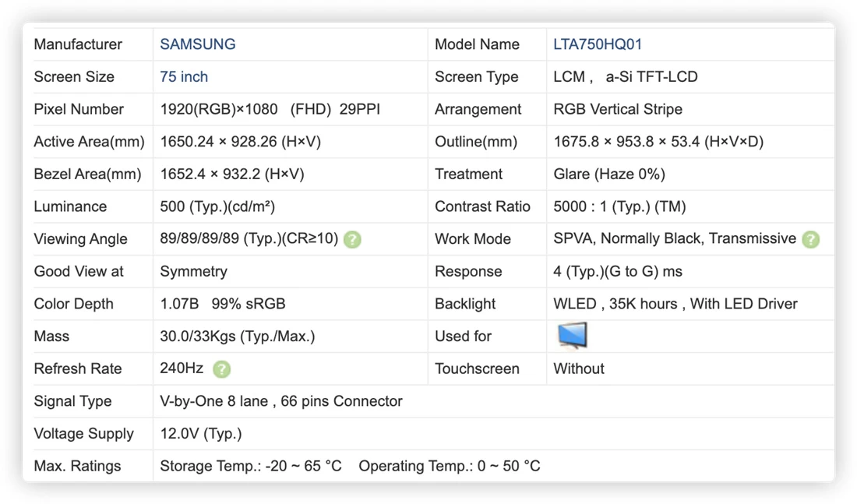Click the Bezel Area(mm) label

(87, 174)
